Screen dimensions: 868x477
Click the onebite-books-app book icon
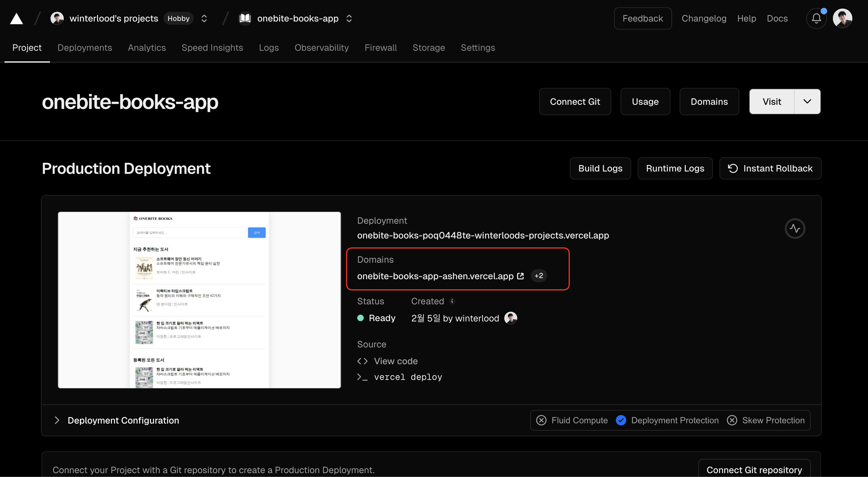245,18
